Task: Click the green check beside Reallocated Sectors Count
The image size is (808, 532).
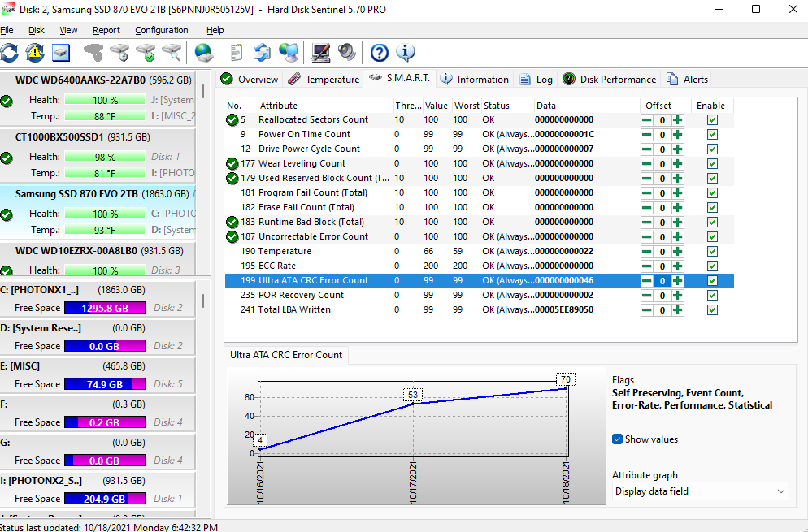Action: 232,120
